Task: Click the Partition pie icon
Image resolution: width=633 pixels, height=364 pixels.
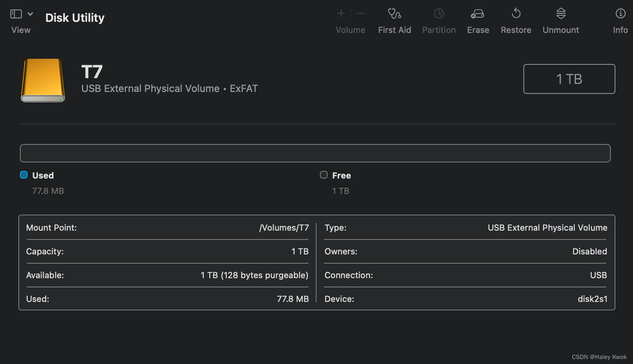Action: 439,14
